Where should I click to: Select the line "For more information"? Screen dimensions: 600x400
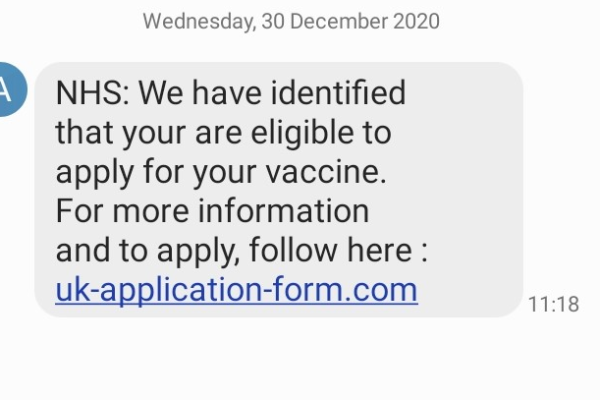(212, 211)
